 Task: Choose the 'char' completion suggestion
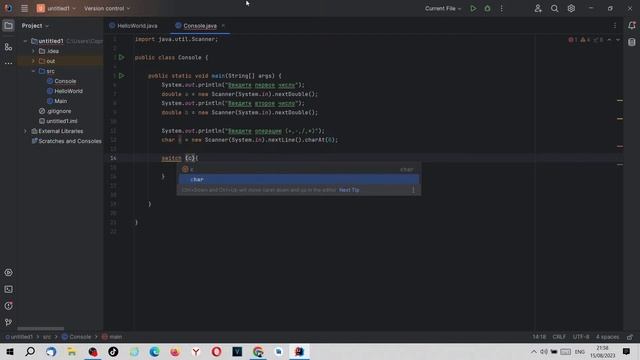point(298,180)
